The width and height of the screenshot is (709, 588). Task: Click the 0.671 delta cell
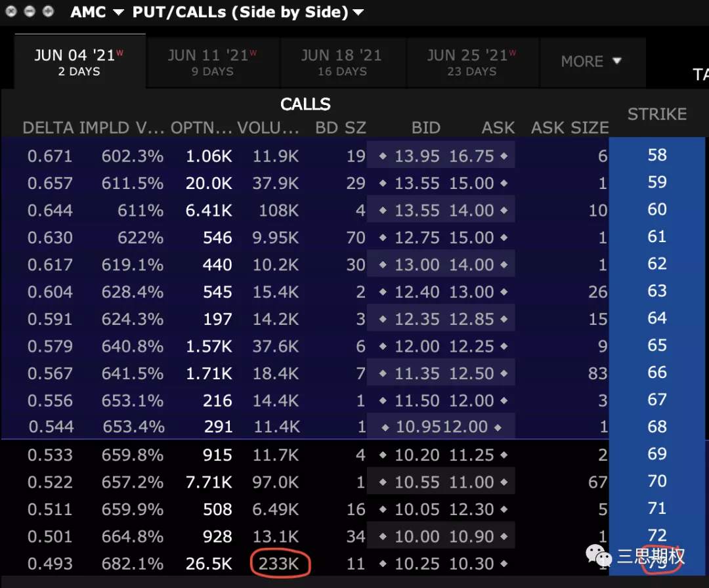click(50, 156)
